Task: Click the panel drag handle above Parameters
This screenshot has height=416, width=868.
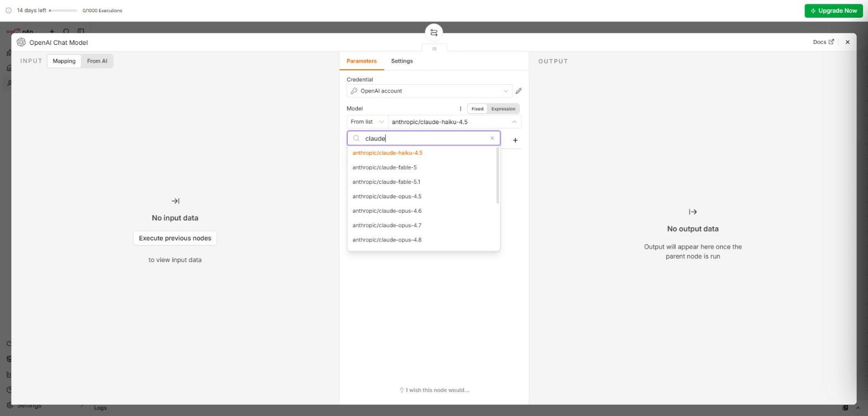Action: coord(434,49)
